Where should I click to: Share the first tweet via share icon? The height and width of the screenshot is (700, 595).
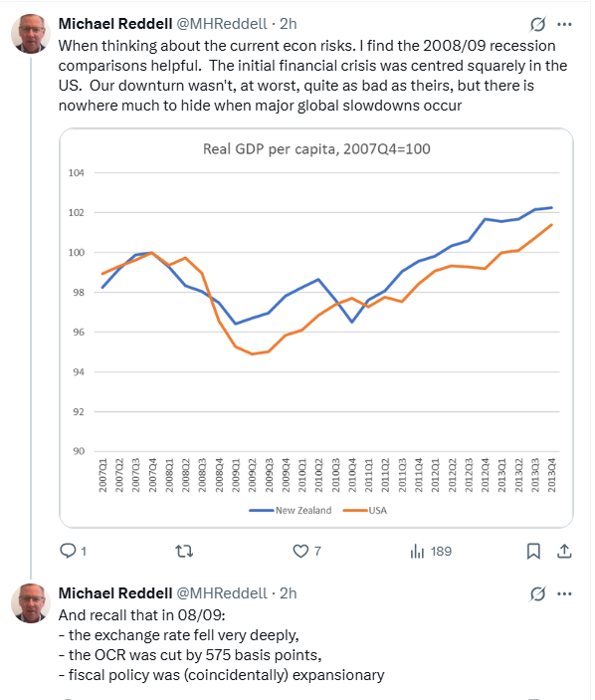[565, 552]
